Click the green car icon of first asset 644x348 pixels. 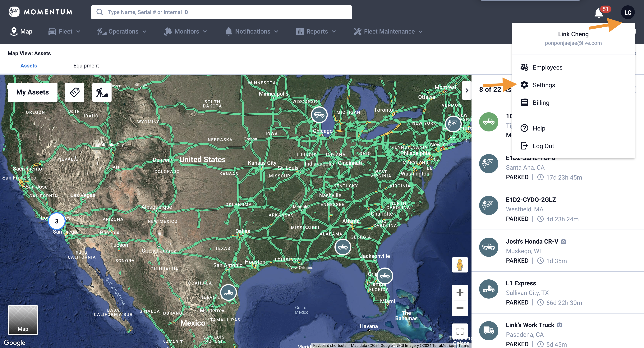(489, 122)
